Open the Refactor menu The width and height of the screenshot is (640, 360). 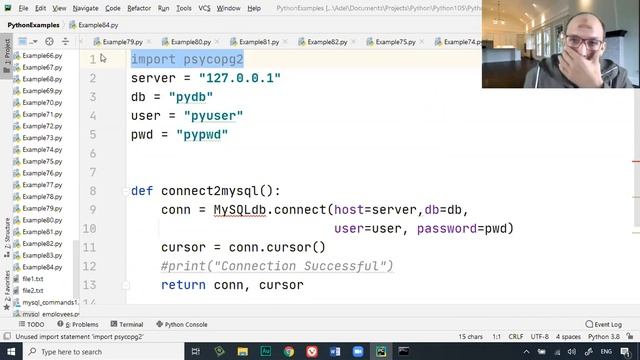coord(139,8)
